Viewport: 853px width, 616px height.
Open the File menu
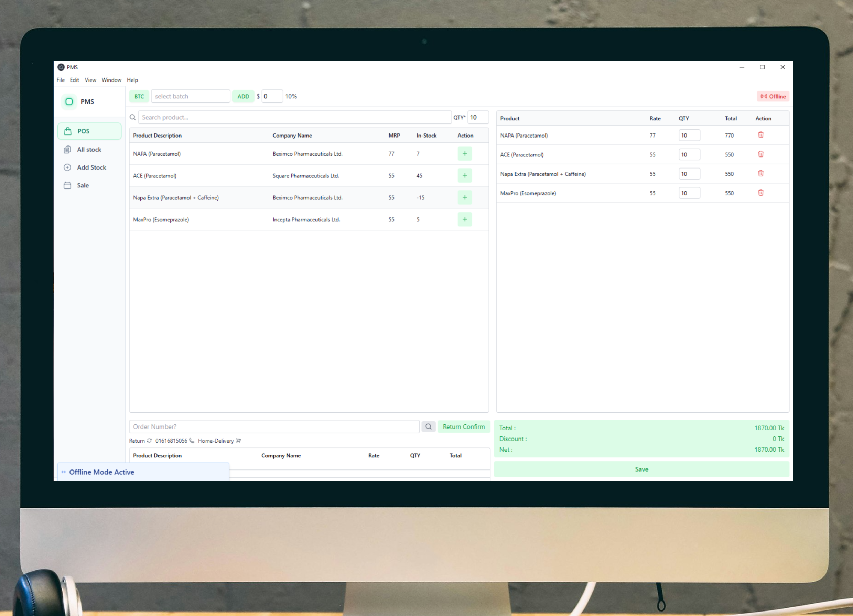coord(61,80)
